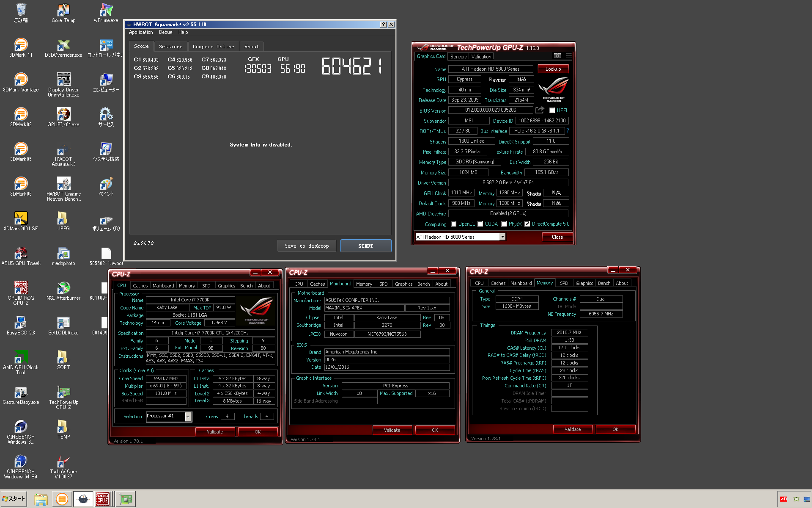The width and height of the screenshot is (812, 508).
Task: Click the Save to desktop button
Action: click(307, 246)
